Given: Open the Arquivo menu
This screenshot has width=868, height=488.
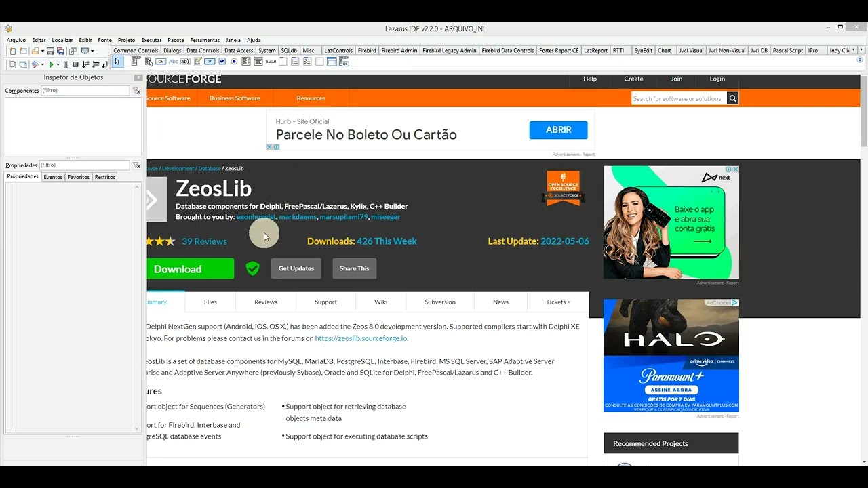Looking at the screenshot, I should tap(16, 40).
